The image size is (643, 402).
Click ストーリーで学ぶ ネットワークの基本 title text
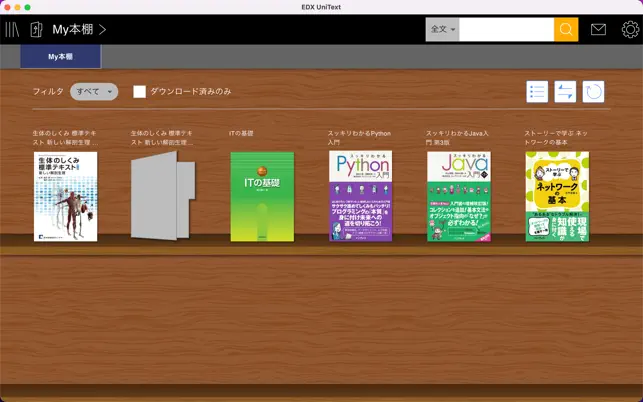pos(556,138)
